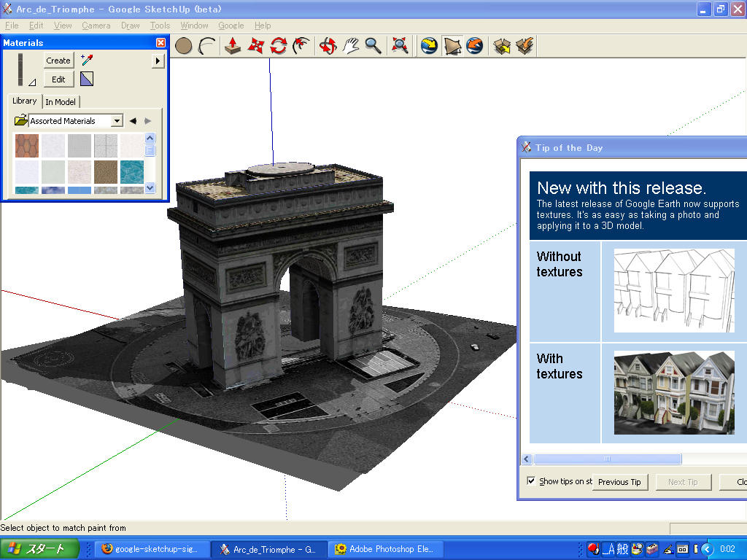Select the orange hexagon tile material
This screenshot has width=747, height=560.
click(27, 146)
